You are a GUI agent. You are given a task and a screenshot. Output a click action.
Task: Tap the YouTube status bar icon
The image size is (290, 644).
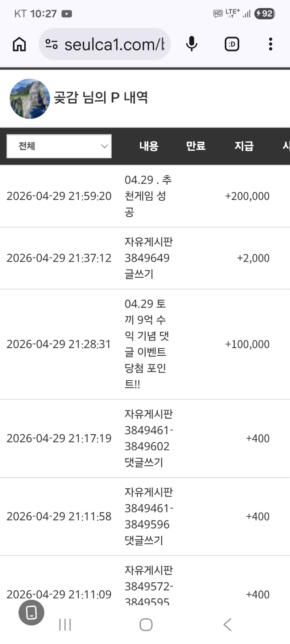click(x=67, y=14)
